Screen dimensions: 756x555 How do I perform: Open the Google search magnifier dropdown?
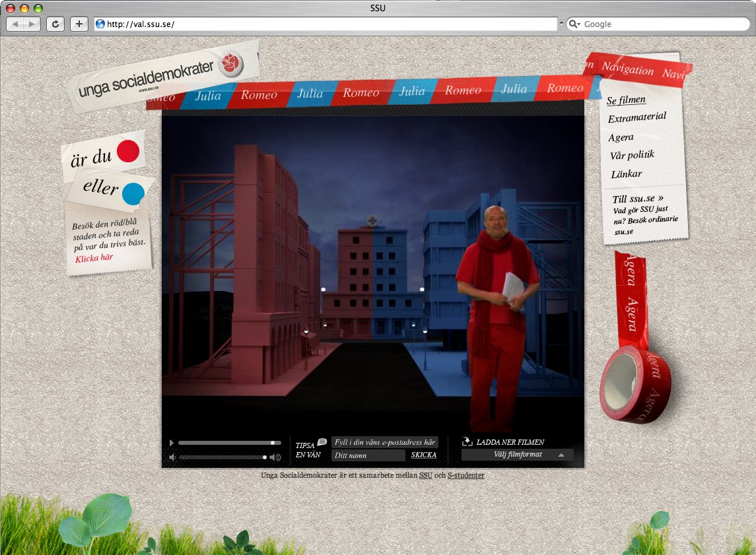point(574,24)
